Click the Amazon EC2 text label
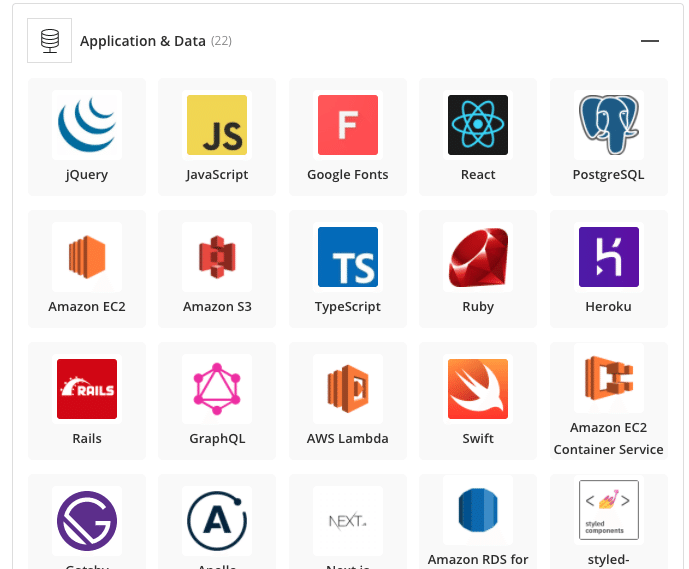 tap(87, 307)
